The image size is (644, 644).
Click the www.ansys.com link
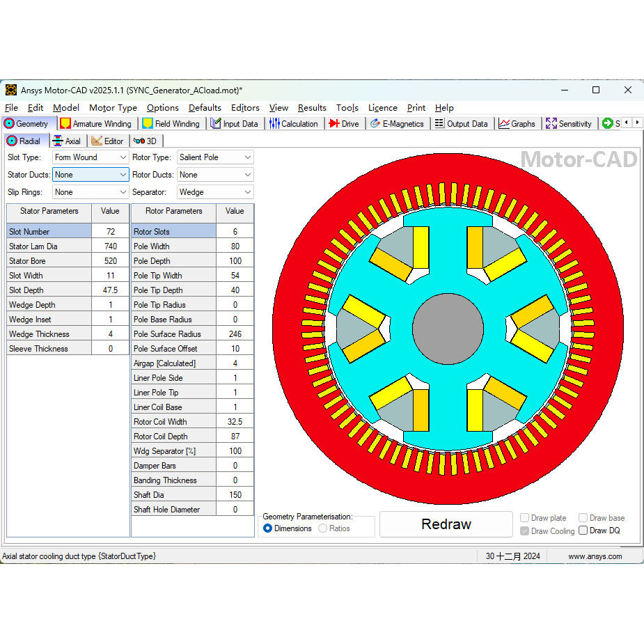(x=595, y=556)
